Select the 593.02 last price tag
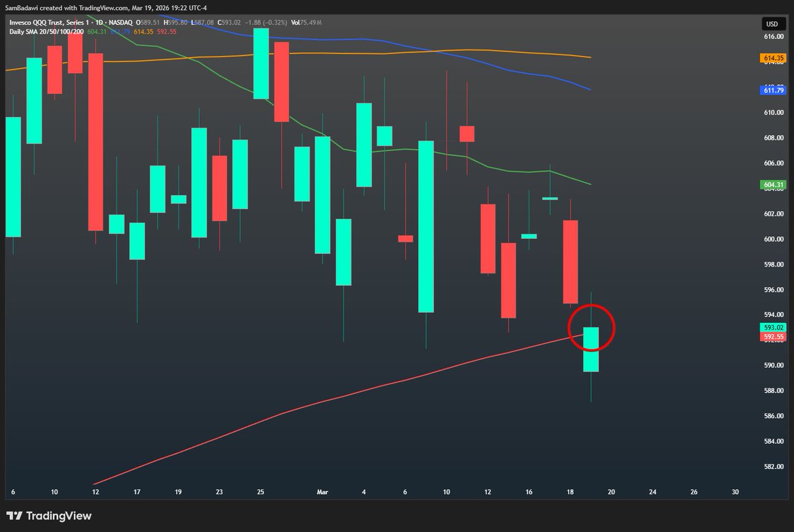794x532 pixels. pyautogui.click(x=773, y=328)
